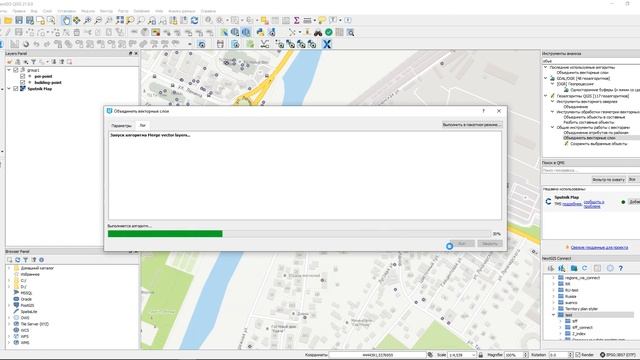
Task: Open project with the yellow folder icon
Action: pos(8,20)
